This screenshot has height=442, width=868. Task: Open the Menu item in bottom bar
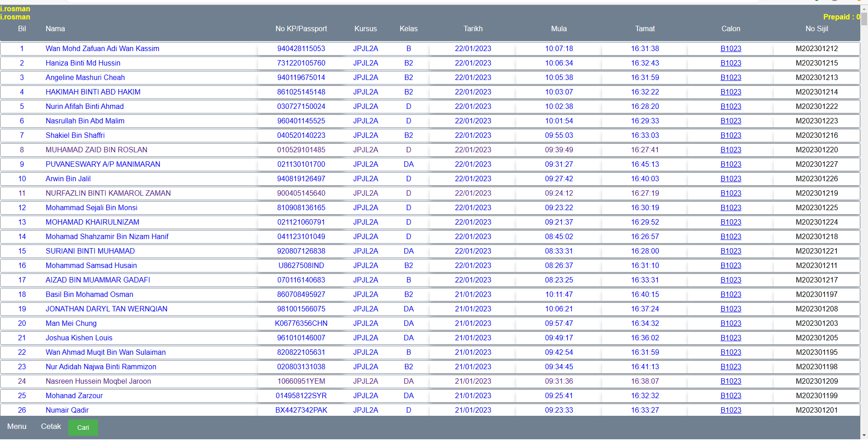point(17,426)
